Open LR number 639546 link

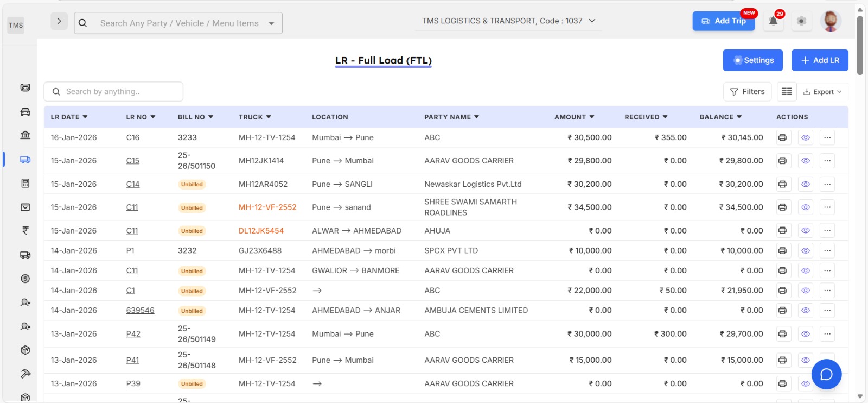(140, 311)
